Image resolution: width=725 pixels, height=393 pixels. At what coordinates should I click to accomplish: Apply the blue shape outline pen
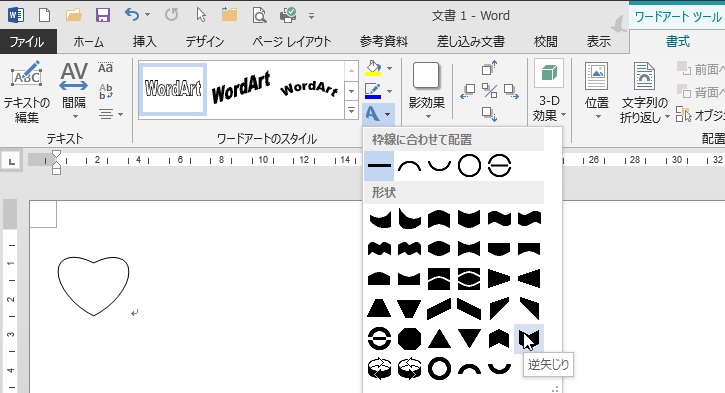tap(373, 91)
